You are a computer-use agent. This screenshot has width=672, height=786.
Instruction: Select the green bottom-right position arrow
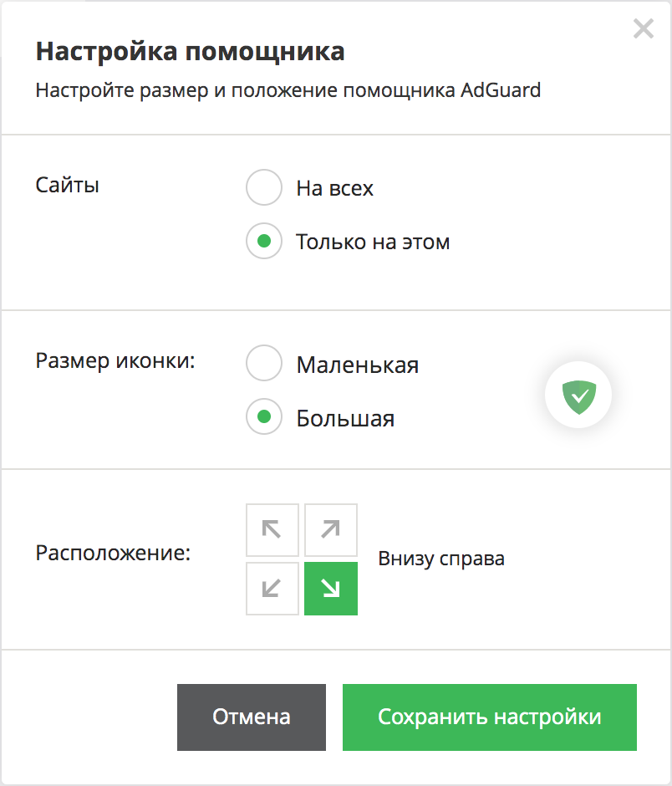coord(331,589)
